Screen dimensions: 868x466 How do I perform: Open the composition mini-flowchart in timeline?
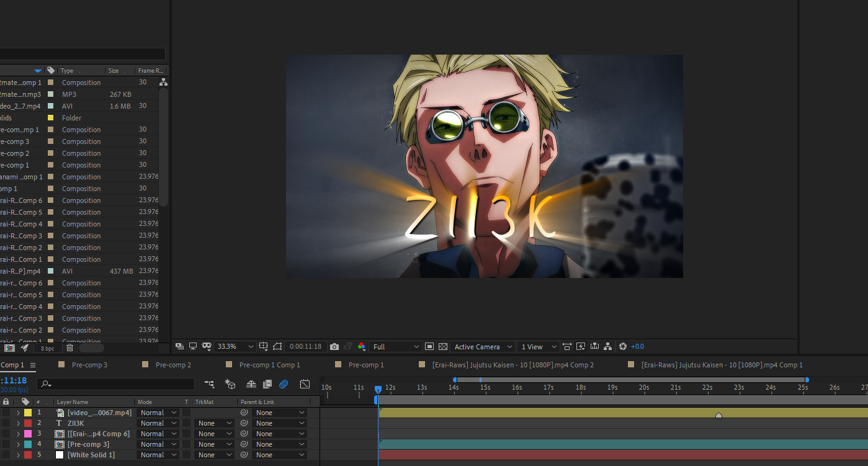(x=209, y=384)
